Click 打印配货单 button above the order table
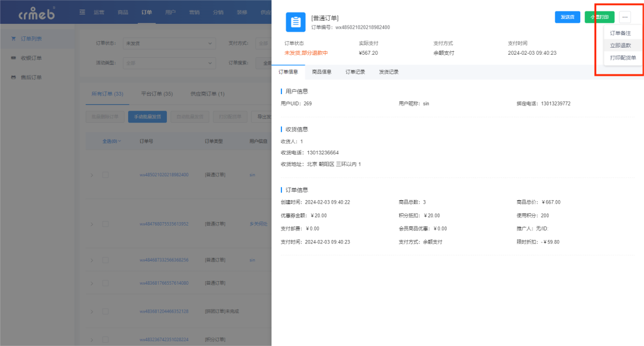The width and height of the screenshot is (644, 346). 230,117
